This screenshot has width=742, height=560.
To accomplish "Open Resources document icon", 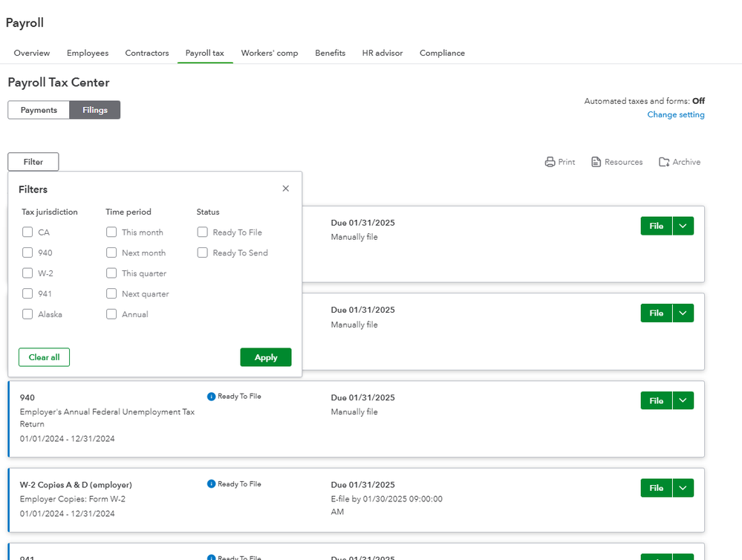I will [596, 162].
